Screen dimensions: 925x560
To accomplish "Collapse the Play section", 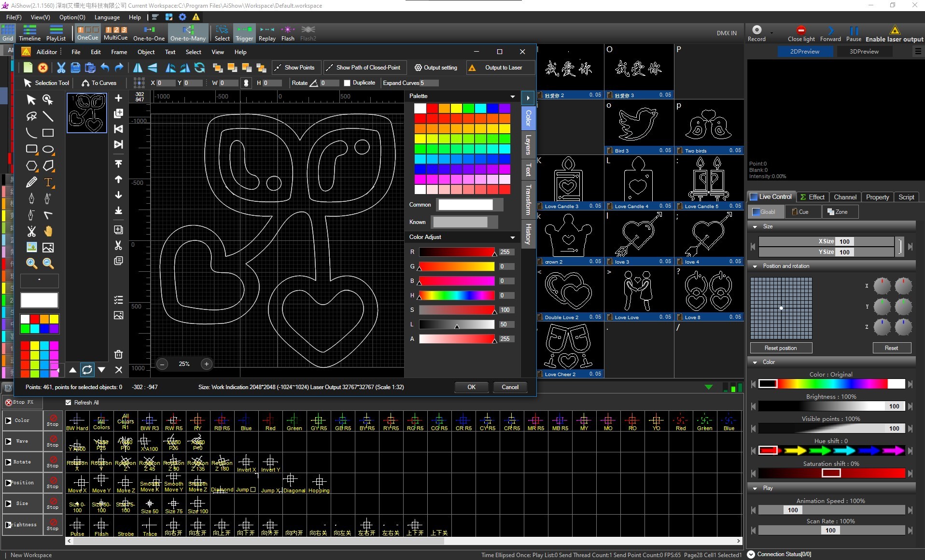I will point(755,488).
